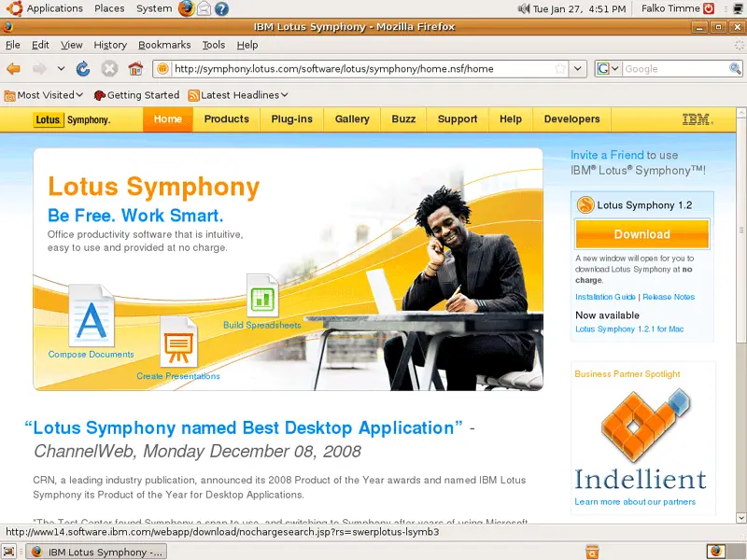Go to the Plug-ins tab
The height and width of the screenshot is (560, 747).
[x=292, y=119]
